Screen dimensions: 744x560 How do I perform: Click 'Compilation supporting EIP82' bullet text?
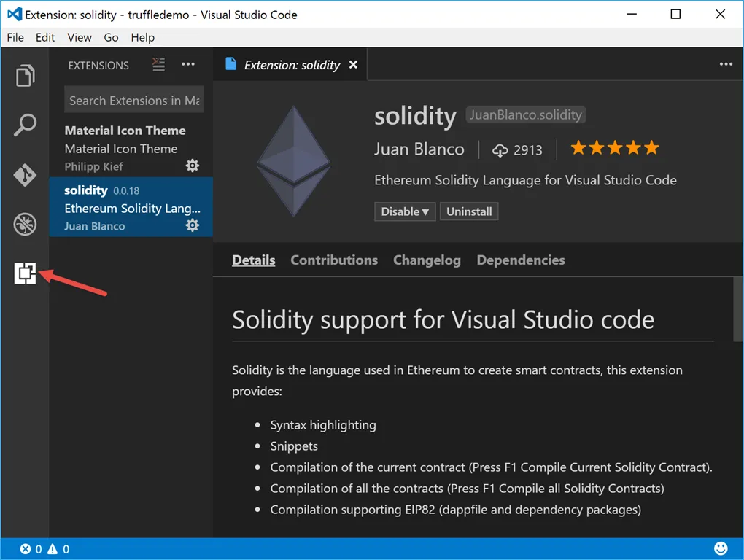click(x=455, y=510)
